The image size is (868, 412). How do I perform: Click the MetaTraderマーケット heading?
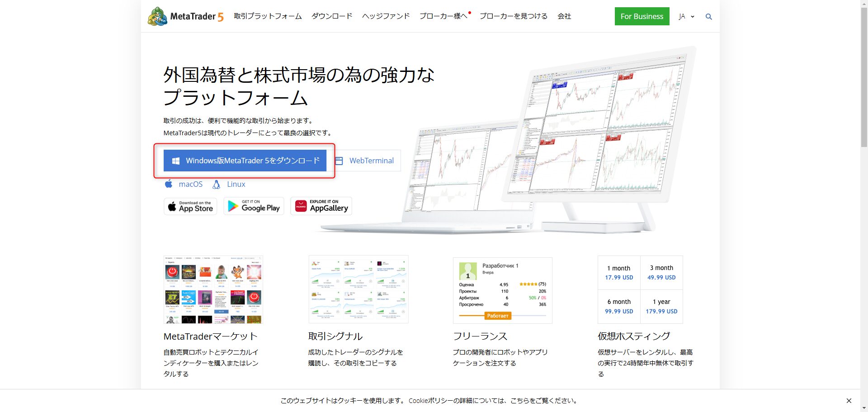(211, 336)
